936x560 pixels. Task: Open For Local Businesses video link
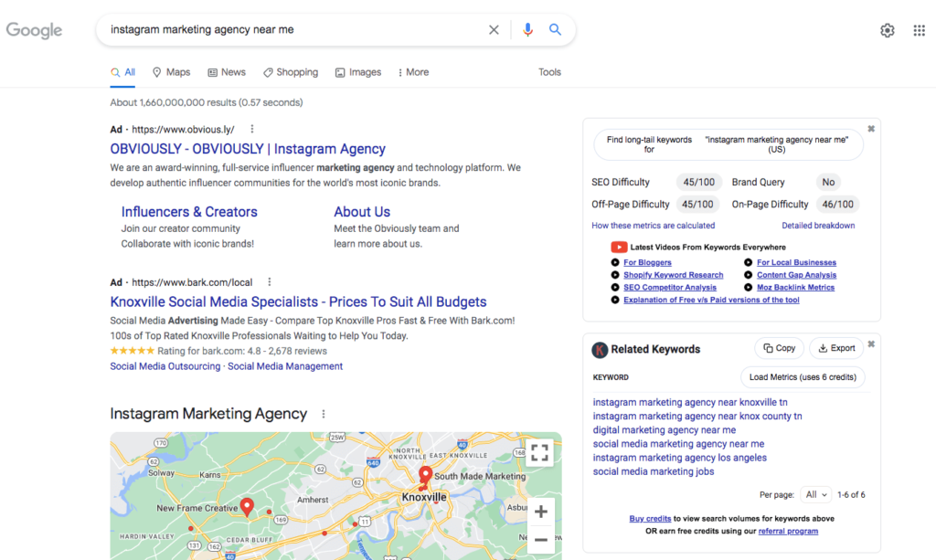(x=796, y=262)
